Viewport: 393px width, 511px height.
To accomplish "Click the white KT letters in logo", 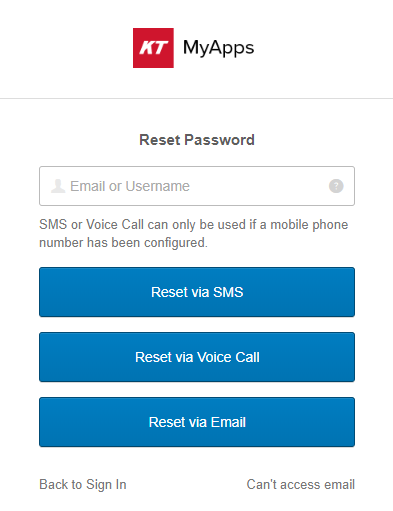I will (153, 48).
